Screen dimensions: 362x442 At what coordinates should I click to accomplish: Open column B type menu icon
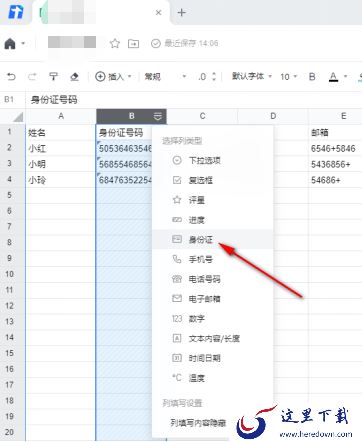158,116
